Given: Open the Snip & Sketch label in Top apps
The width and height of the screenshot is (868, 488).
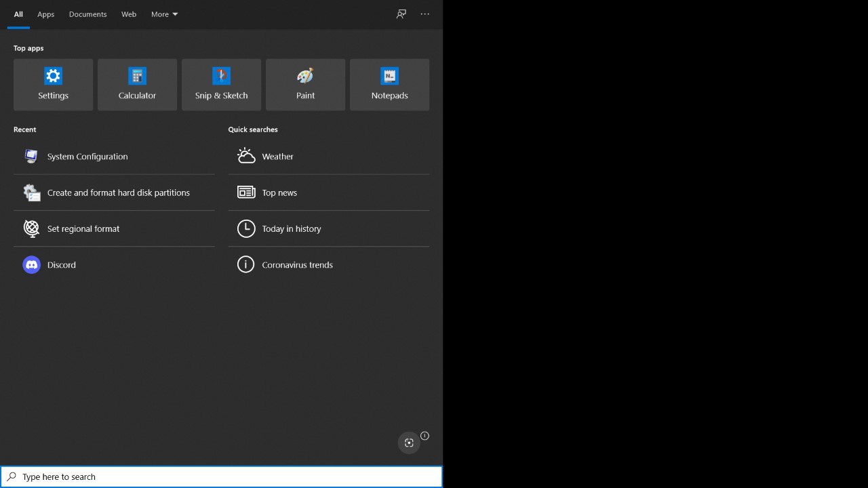Looking at the screenshot, I should coord(221,96).
